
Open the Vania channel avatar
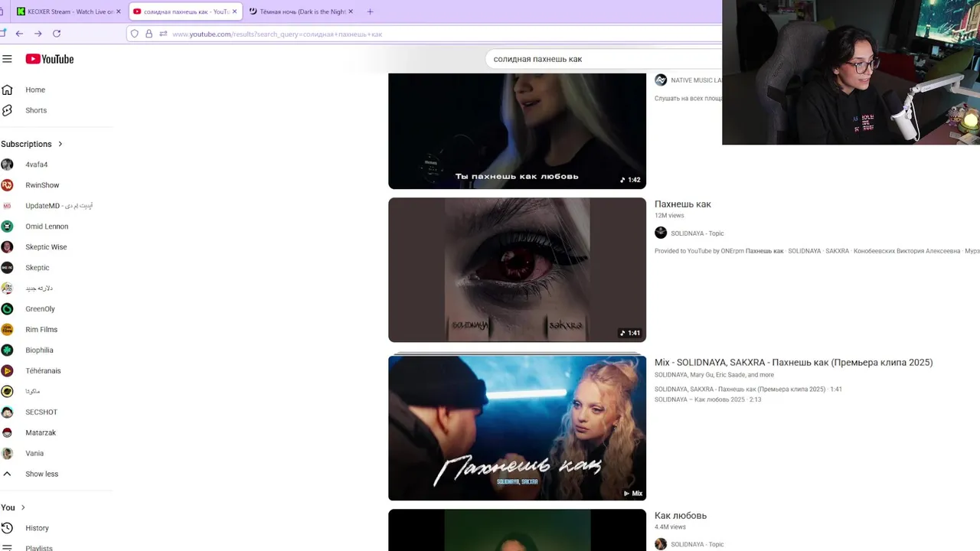[7, 454]
